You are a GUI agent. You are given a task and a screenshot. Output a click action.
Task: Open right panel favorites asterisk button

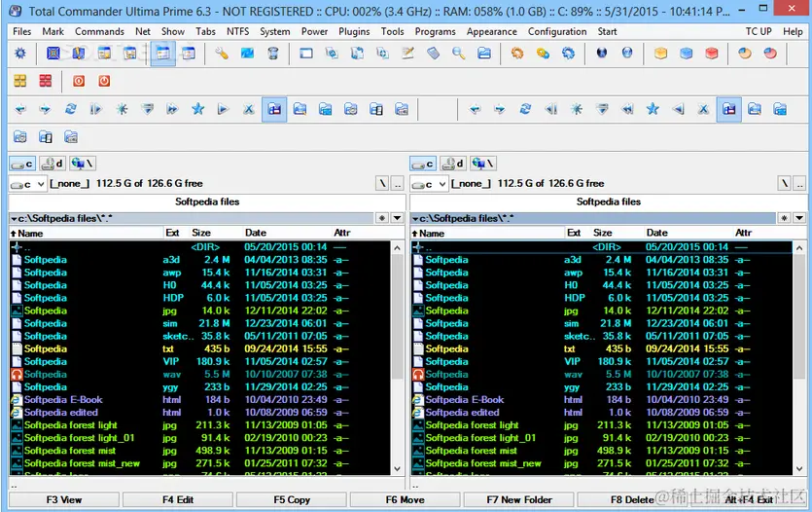point(785,218)
